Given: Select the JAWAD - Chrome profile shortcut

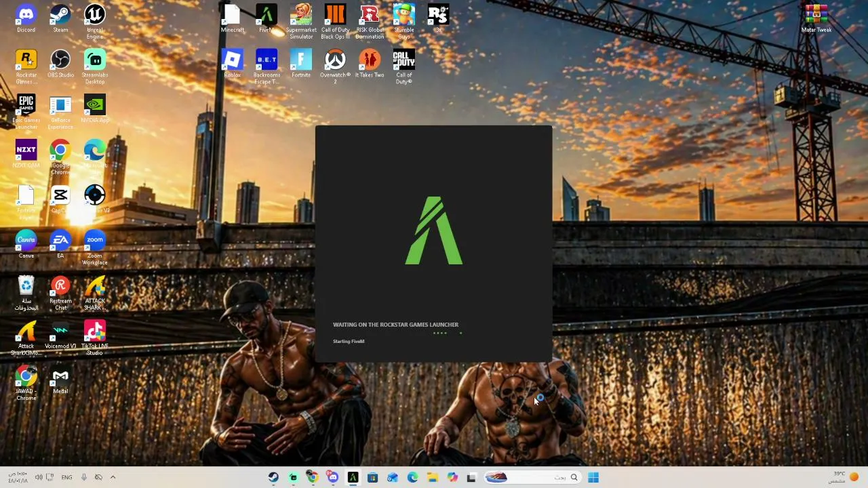Looking at the screenshot, I should tap(26, 383).
